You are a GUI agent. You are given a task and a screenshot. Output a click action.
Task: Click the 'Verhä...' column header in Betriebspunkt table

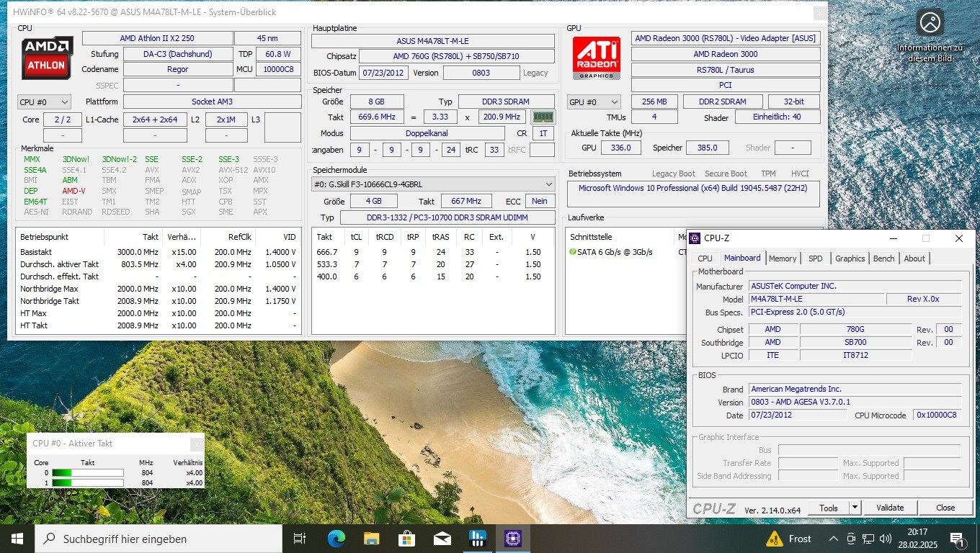click(x=182, y=237)
